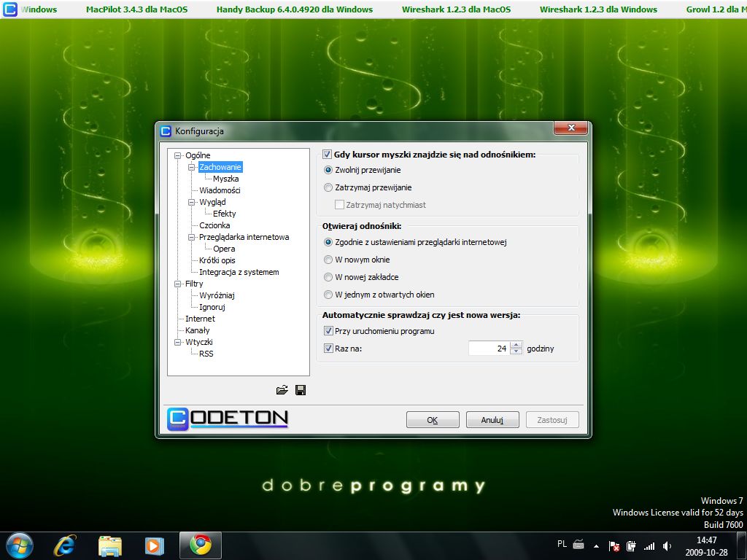This screenshot has height=560, width=747.
Task: Show hidden tray icons arrow
Action: (x=596, y=546)
